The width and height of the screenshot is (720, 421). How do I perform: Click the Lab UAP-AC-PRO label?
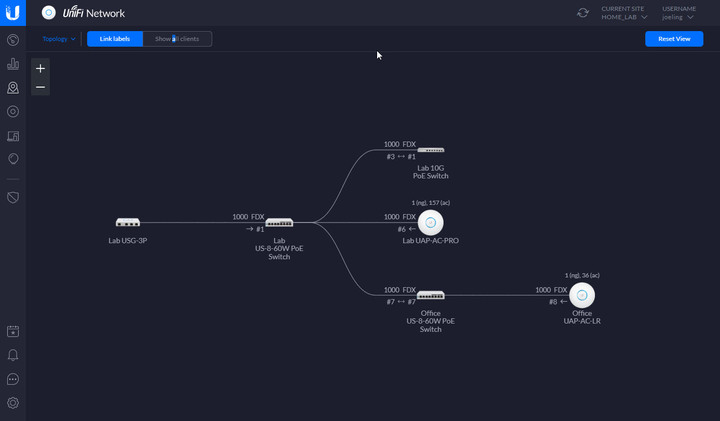tap(431, 241)
